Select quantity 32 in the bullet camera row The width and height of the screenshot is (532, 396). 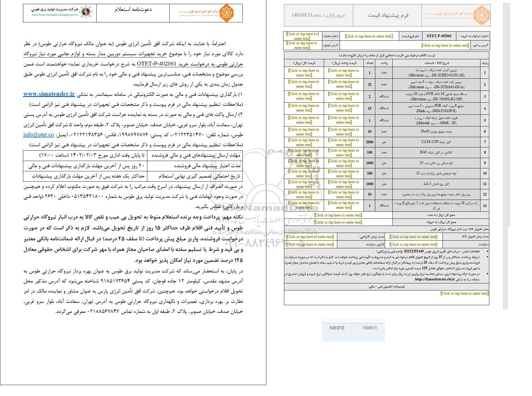(x=369, y=84)
